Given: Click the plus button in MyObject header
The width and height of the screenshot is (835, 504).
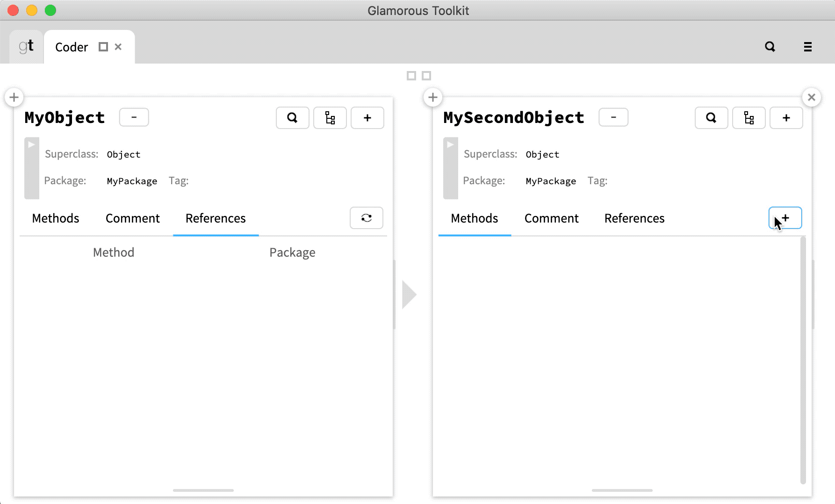Looking at the screenshot, I should coord(367,118).
